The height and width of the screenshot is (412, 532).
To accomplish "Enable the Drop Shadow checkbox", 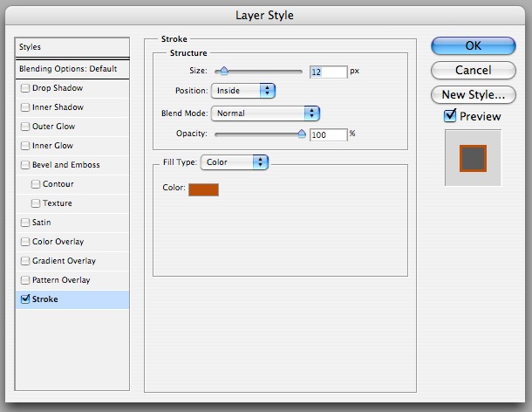I will coord(24,88).
